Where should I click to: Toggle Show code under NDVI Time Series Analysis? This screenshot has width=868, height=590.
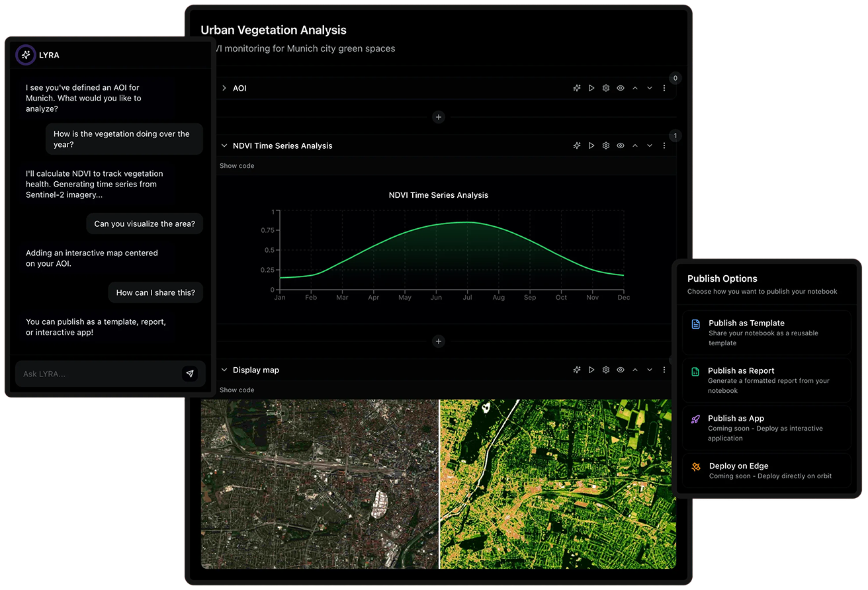coord(237,165)
